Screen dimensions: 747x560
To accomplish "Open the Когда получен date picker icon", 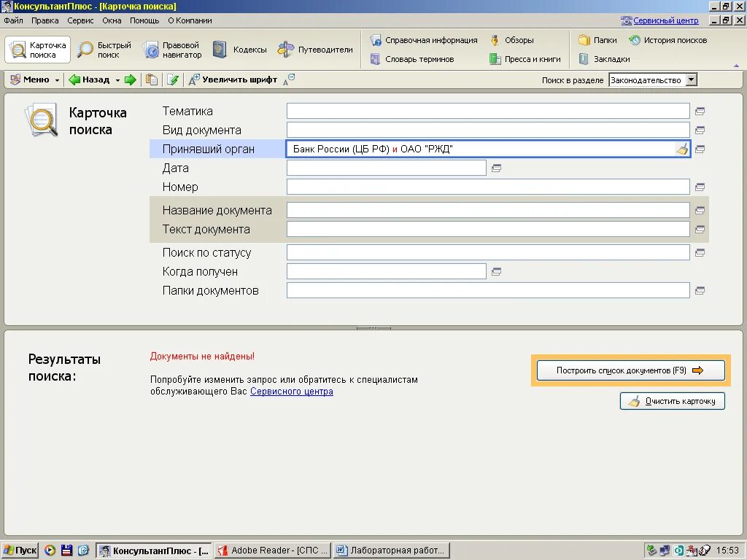I will click(496, 271).
